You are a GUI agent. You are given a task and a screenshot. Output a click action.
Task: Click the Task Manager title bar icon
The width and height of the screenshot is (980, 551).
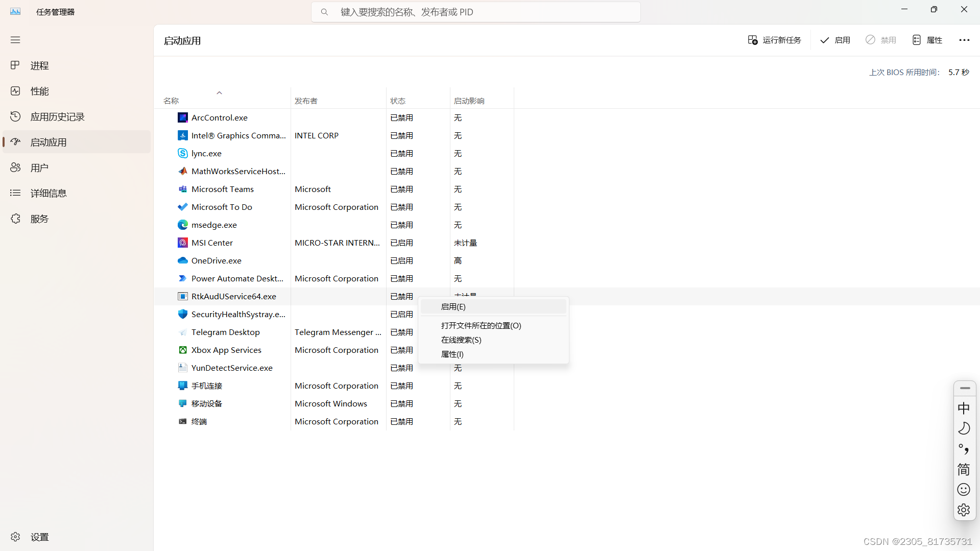[x=15, y=12]
